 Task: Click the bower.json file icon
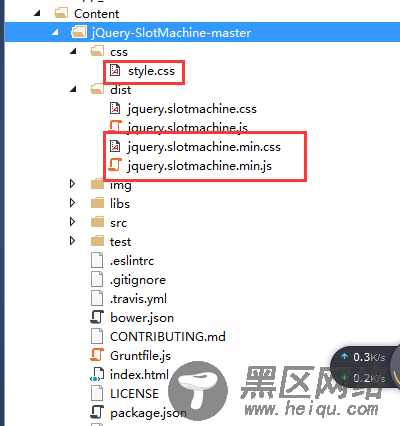click(x=97, y=317)
